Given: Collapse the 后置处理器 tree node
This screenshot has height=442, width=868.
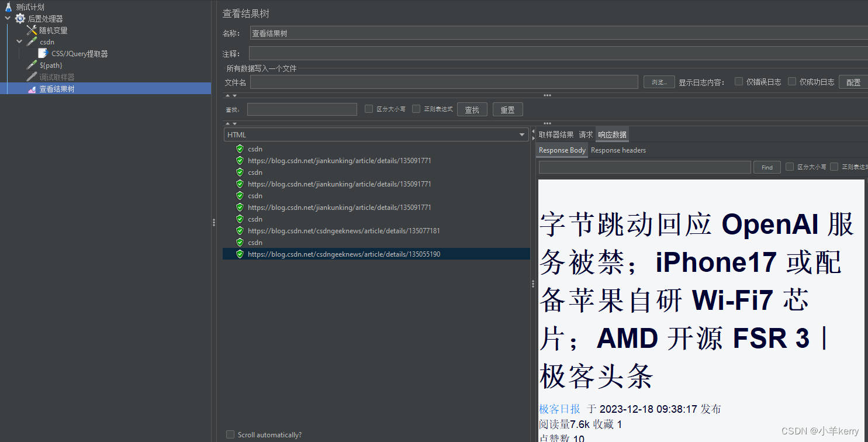Looking at the screenshot, I should [8, 19].
